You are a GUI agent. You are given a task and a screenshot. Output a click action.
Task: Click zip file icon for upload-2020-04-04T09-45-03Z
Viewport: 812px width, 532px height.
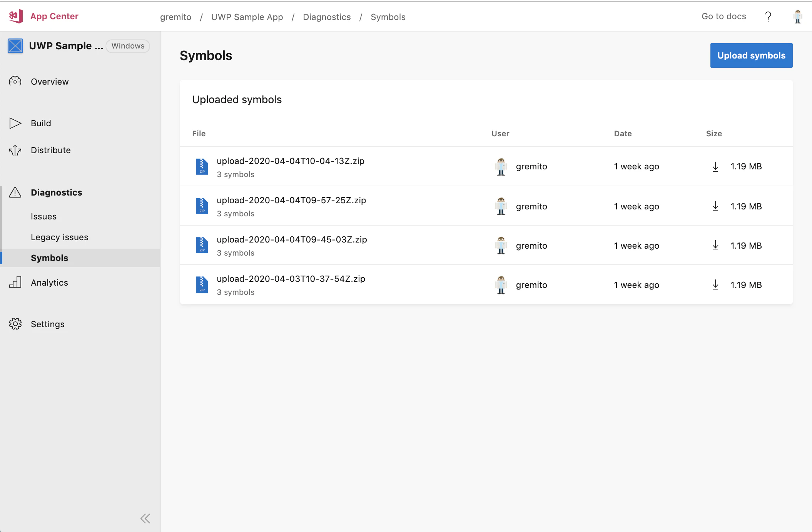pos(202,245)
